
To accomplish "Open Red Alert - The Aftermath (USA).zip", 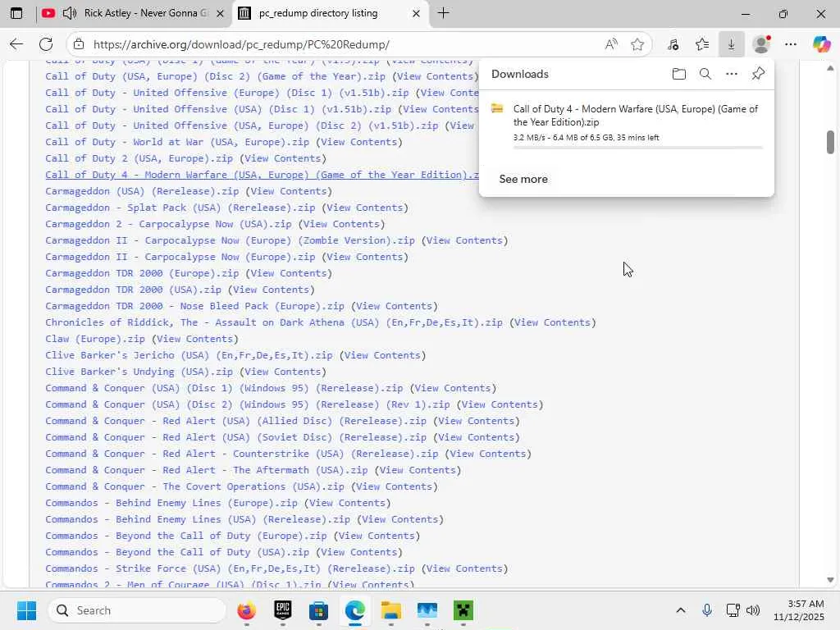I will pos(206,470).
